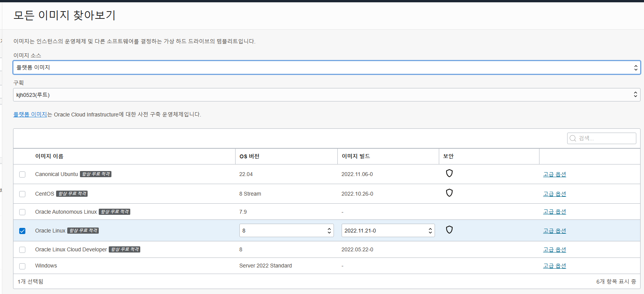The image size is (644, 294).
Task: Click the 2022.10.26-0 build value
Action: (357, 194)
